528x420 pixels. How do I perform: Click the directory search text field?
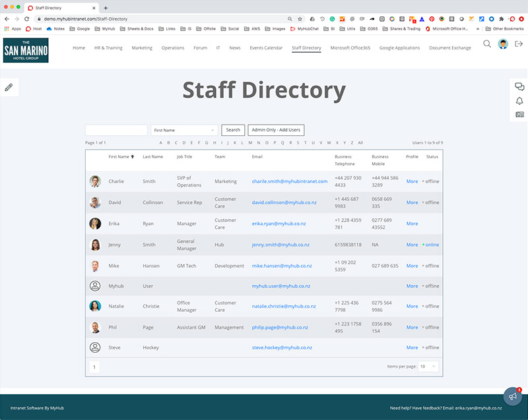point(116,130)
